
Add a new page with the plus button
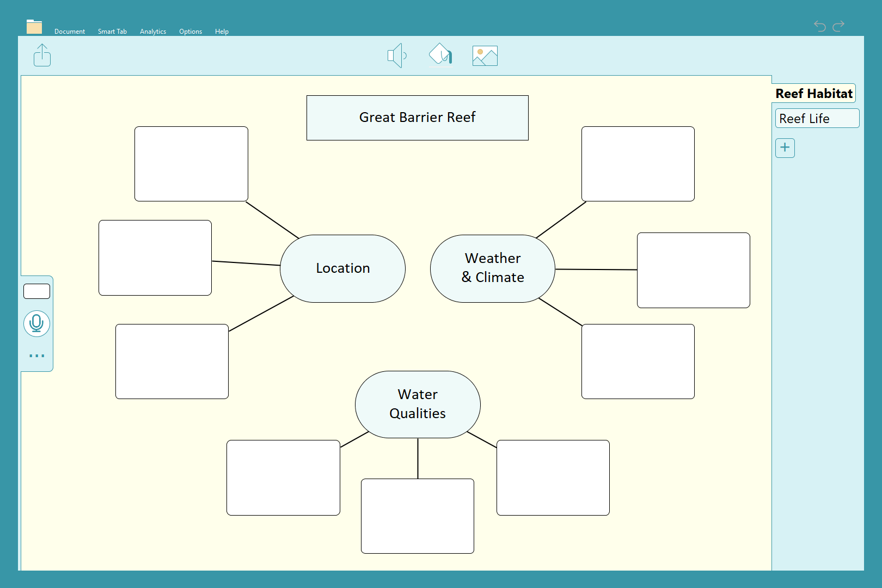coord(785,148)
